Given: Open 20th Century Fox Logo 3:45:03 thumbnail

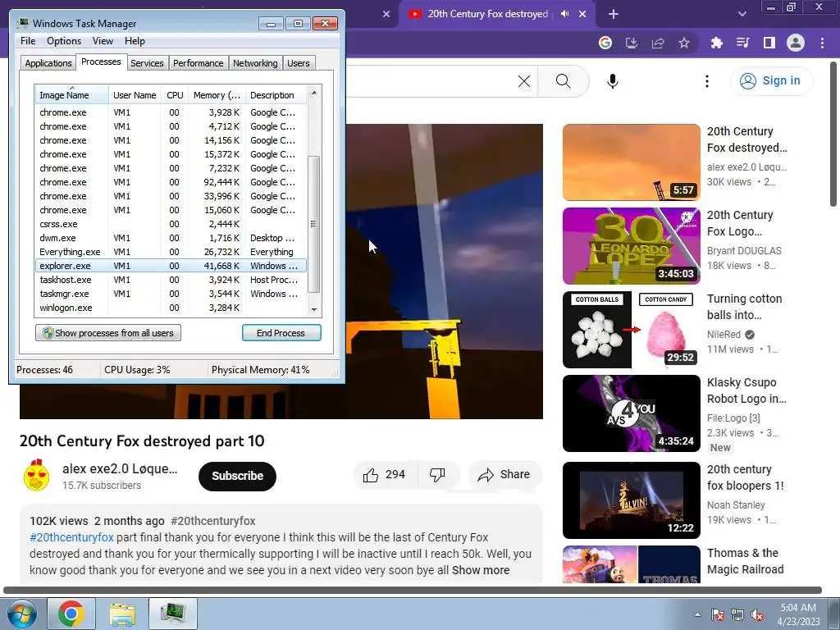Looking at the screenshot, I should coord(631,246).
